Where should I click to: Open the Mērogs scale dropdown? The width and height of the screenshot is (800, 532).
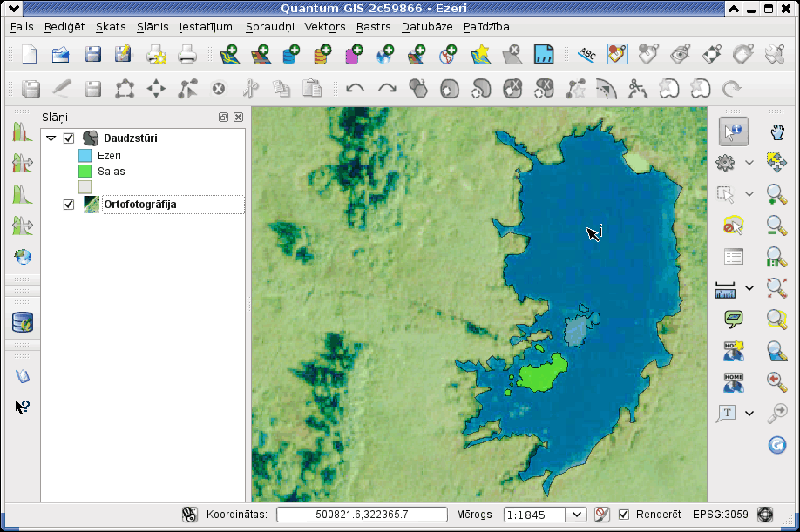[x=577, y=515]
